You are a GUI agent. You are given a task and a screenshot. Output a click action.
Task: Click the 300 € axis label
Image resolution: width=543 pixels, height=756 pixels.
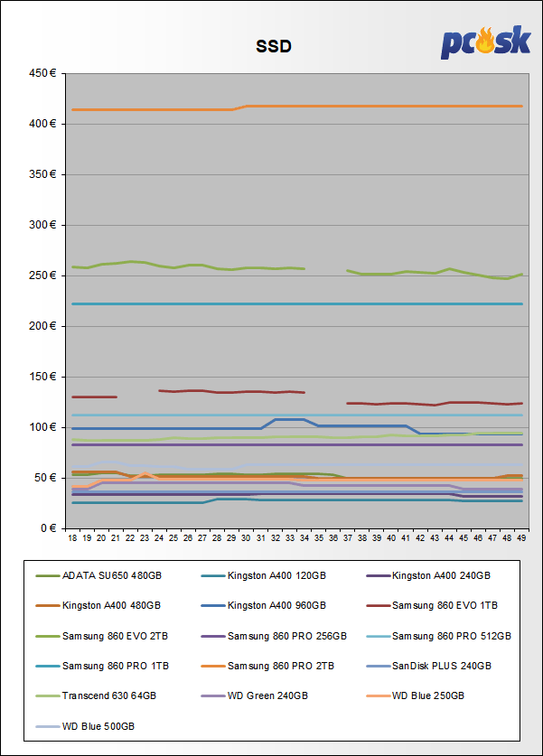coord(42,225)
